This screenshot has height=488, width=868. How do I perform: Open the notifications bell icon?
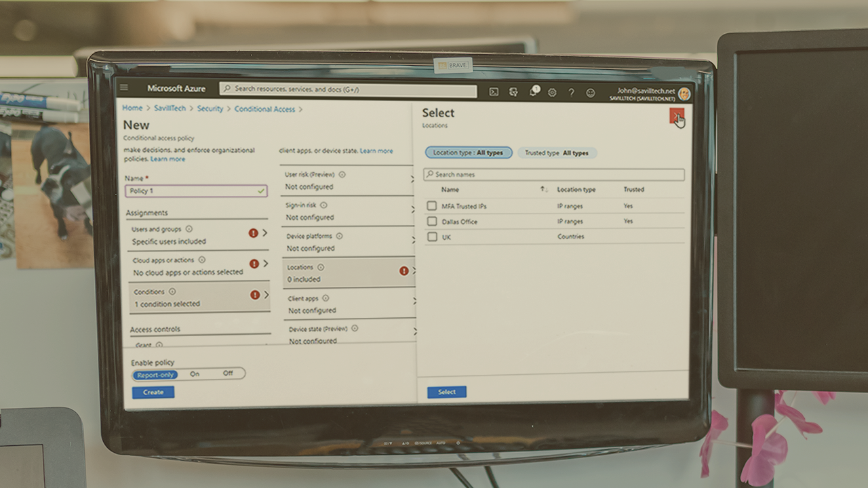pos(533,92)
